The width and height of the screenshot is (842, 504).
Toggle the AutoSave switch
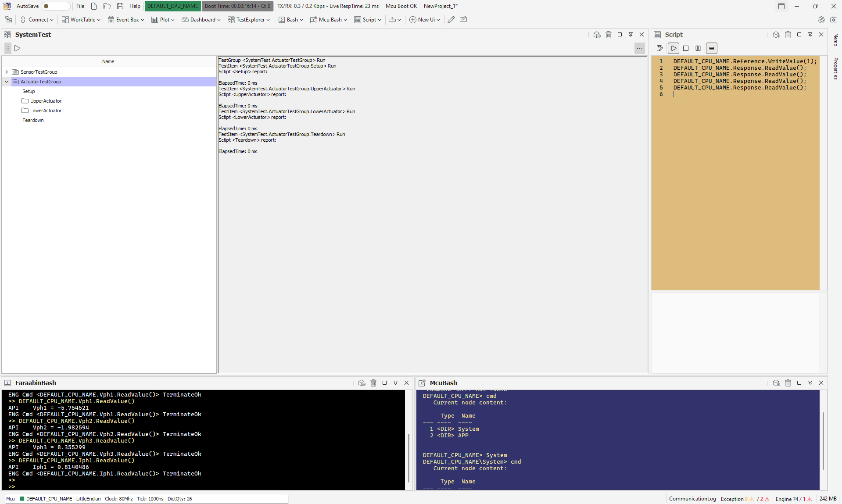56,6
